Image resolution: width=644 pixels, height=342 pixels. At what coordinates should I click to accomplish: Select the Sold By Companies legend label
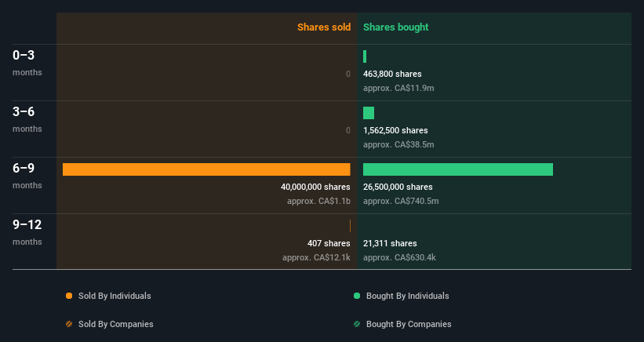coord(116,324)
